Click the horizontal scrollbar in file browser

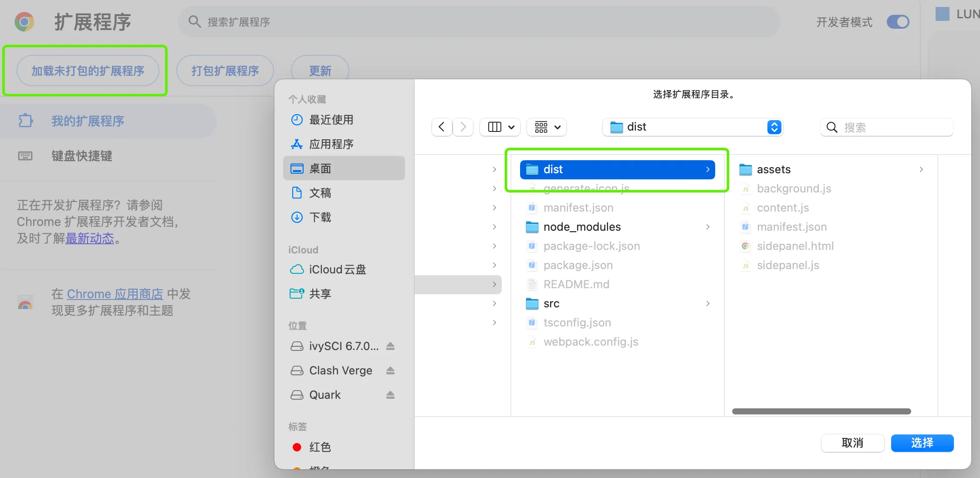point(821,411)
